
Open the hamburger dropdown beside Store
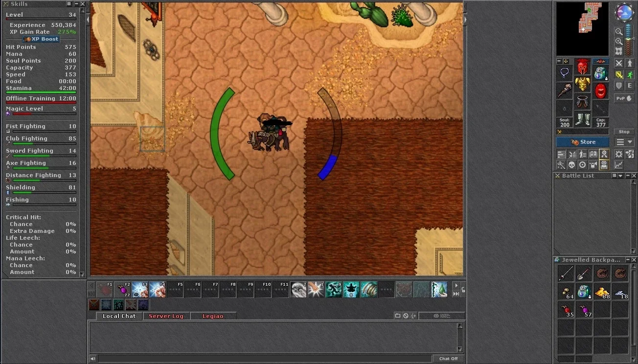pyautogui.click(x=625, y=142)
